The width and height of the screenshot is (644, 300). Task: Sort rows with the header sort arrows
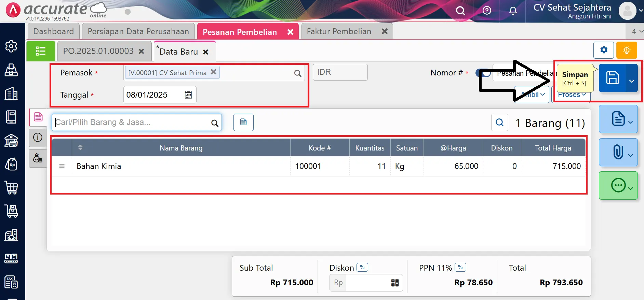80,147
